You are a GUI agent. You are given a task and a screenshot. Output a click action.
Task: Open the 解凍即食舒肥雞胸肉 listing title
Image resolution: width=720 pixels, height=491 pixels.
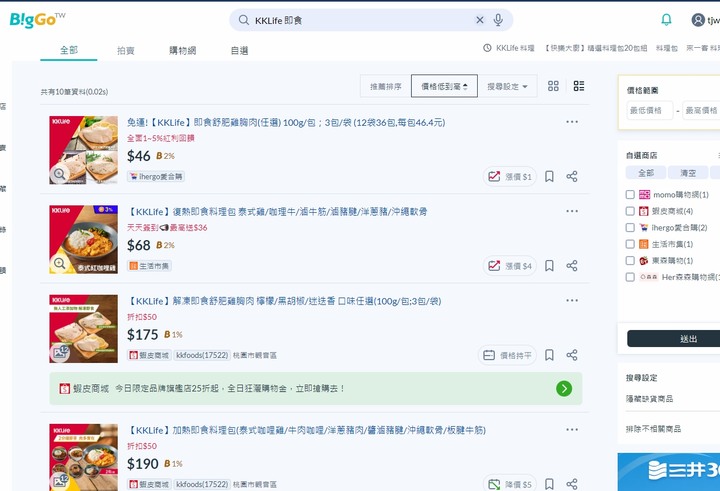tap(284, 301)
